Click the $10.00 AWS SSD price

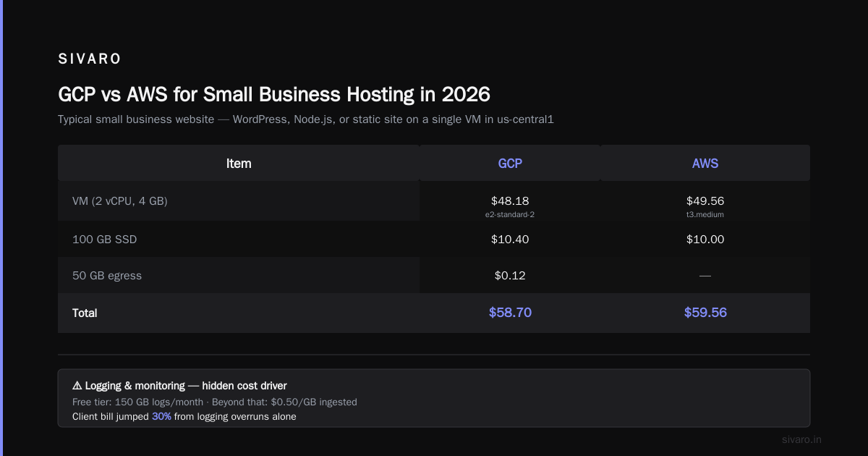[x=705, y=239]
